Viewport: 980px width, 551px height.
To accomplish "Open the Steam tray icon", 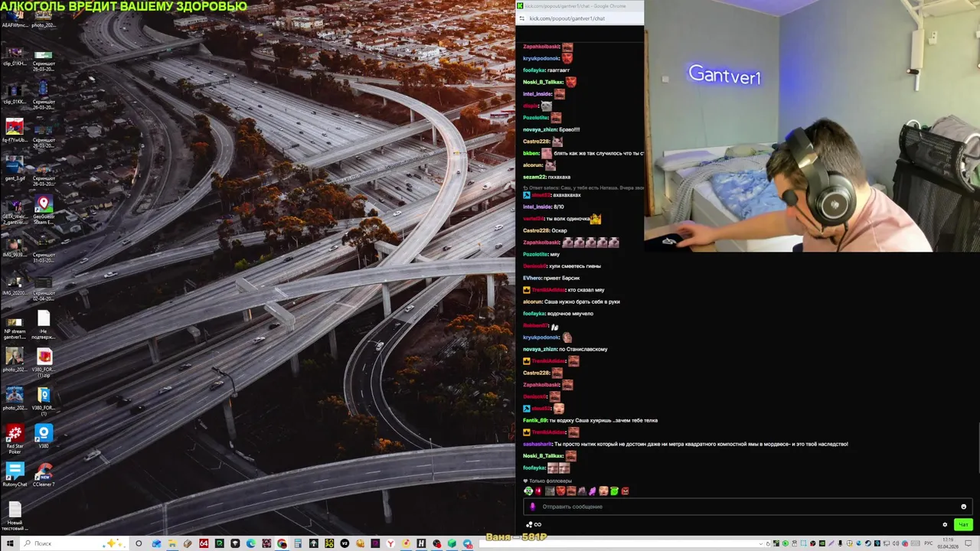I will point(867,543).
